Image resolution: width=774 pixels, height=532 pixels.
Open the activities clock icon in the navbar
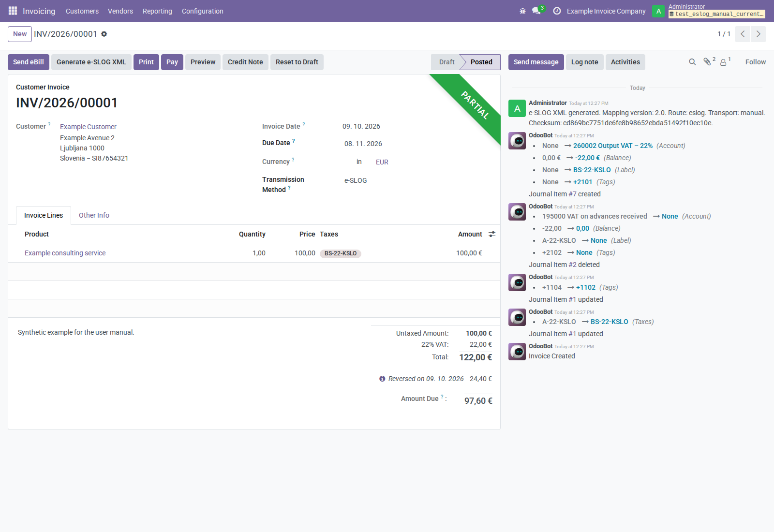point(557,11)
